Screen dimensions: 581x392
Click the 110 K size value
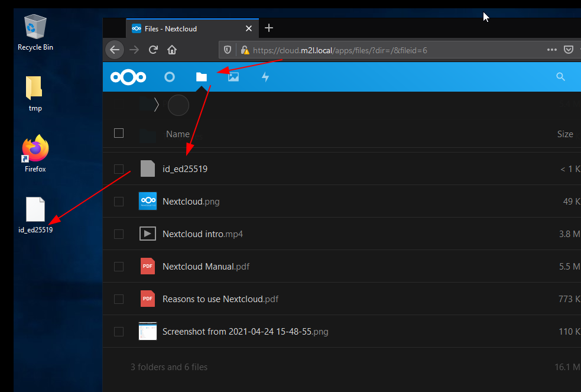coord(569,332)
